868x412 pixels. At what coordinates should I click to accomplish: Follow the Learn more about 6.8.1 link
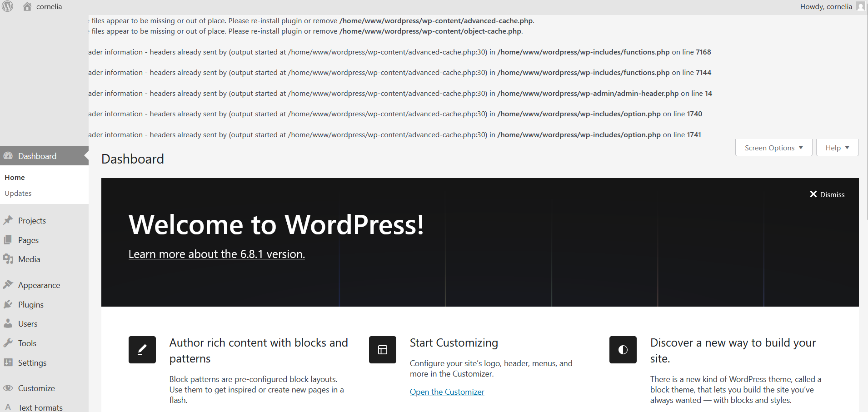pos(216,254)
